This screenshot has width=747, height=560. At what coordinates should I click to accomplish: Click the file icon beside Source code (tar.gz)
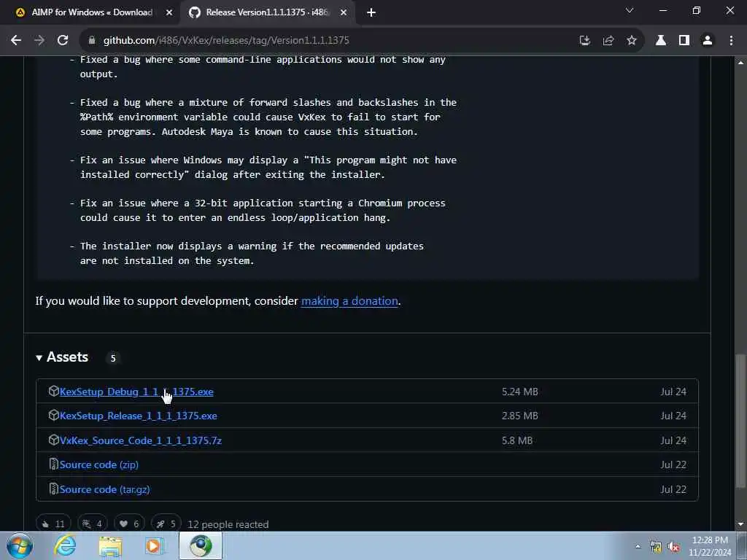click(54, 489)
